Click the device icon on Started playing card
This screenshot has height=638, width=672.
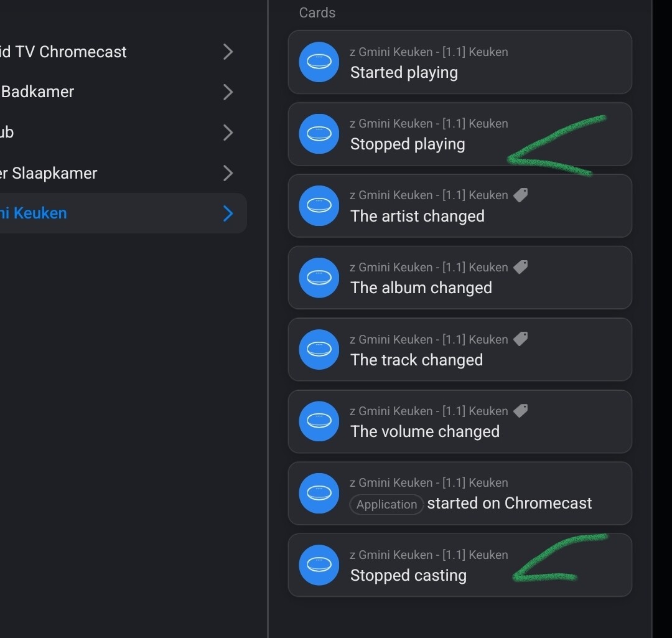pyautogui.click(x=319, y=62)
